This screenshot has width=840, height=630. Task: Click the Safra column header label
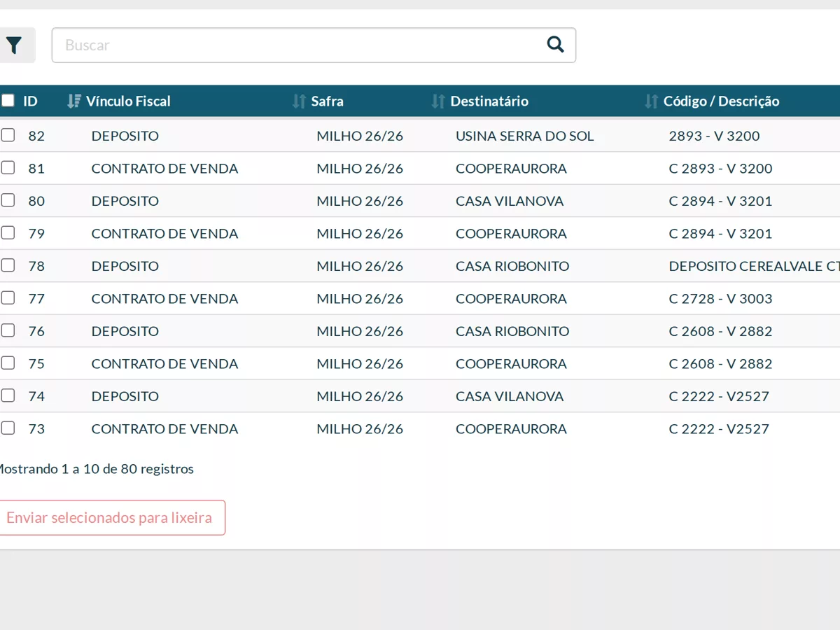(328, 101)
